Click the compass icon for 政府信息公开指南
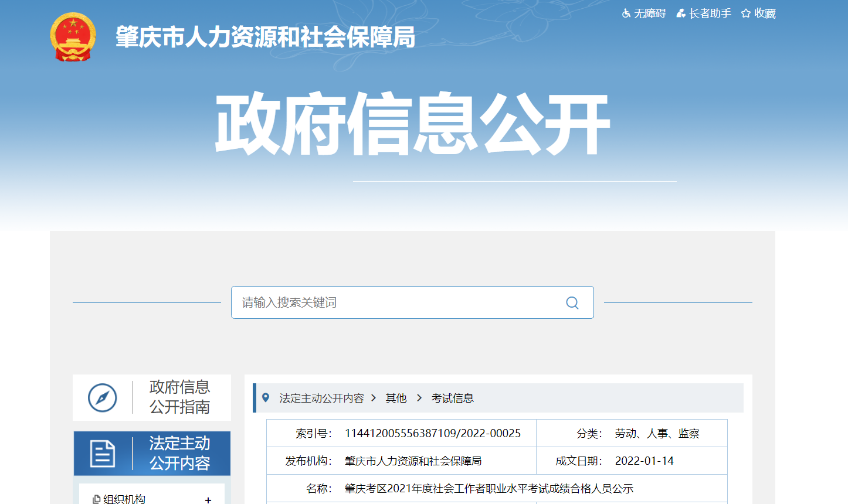This screenshot has height=504, width=848. point(102,398)
